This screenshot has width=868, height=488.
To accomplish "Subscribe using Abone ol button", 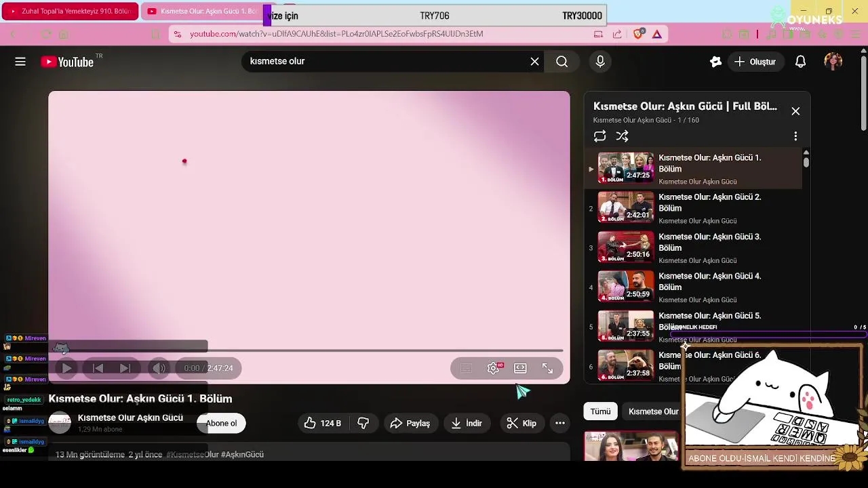I will click(x=221, y=423).
